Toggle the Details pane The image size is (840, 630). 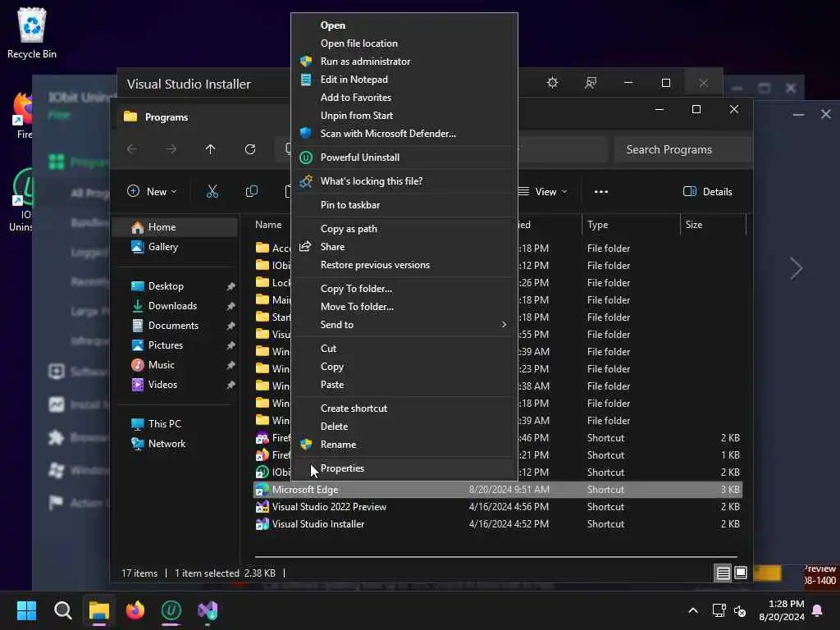pos(708,192)
